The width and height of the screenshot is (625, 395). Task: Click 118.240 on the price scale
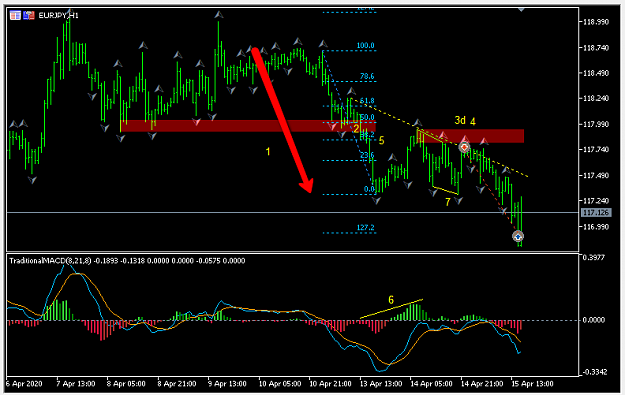pos(596,98)
